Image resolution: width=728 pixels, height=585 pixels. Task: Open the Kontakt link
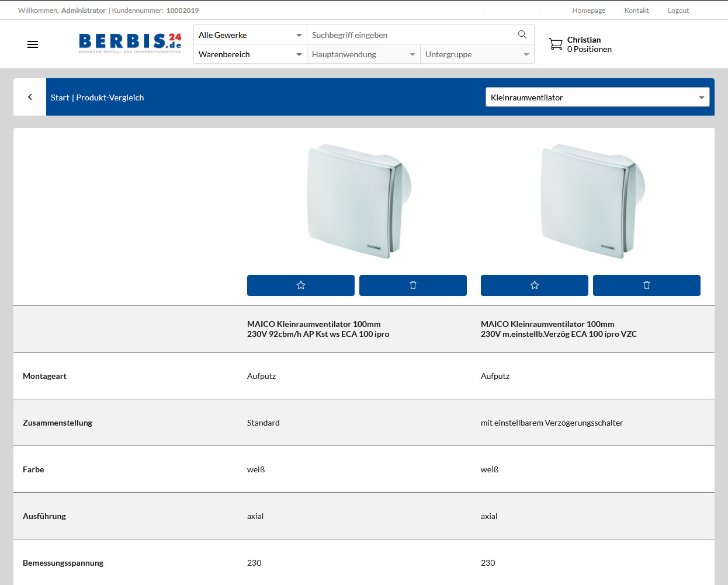(637, 11)
